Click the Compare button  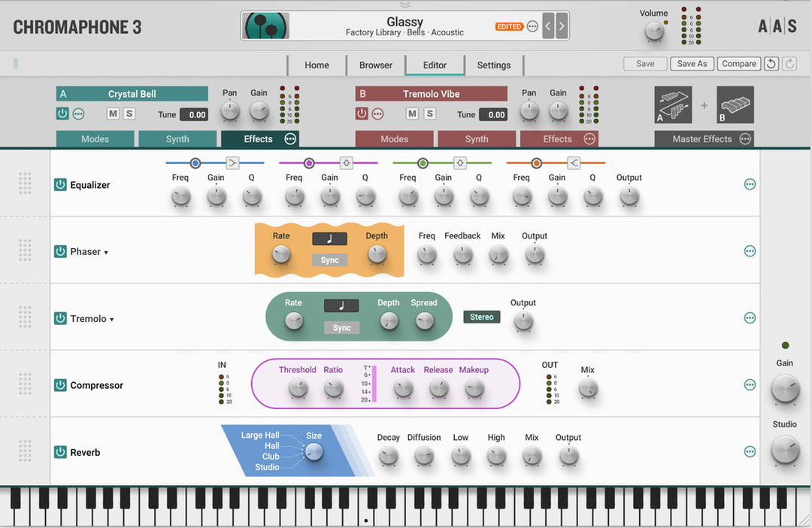[x=739, y=64]
